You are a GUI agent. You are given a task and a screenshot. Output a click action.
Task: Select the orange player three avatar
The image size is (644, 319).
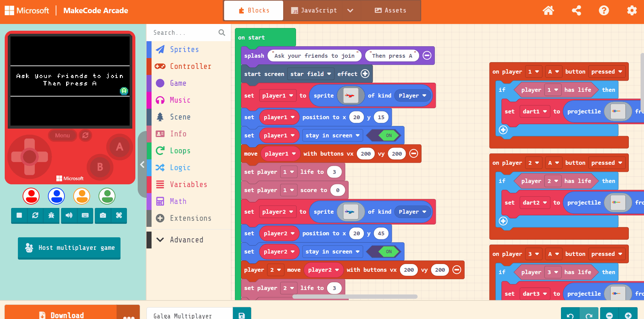[82, 196]
